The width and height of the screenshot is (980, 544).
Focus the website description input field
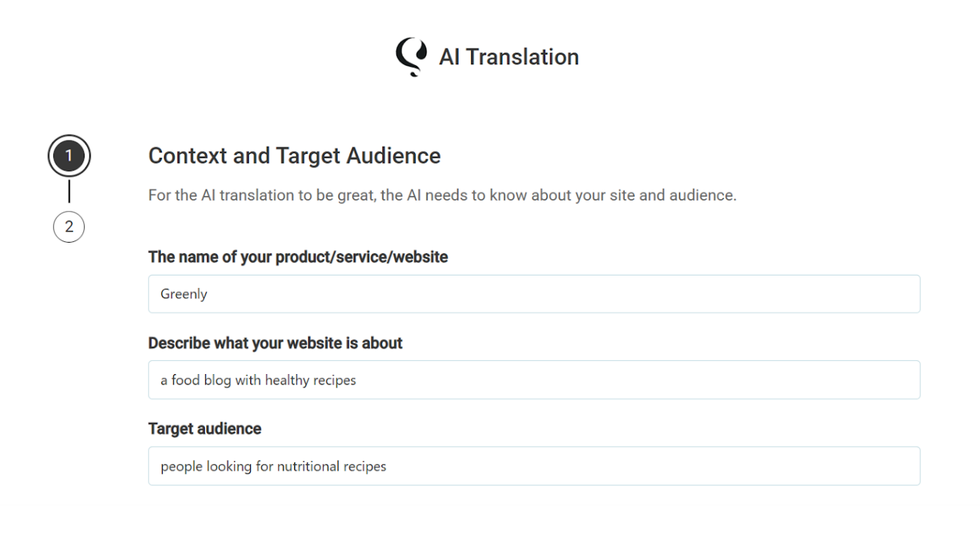point(534,380)
